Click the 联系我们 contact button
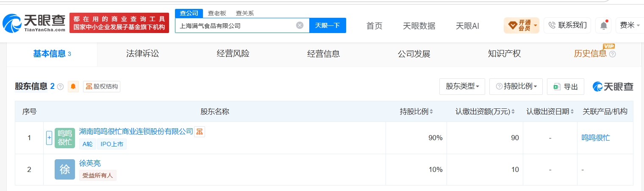This screenshot has width=644, height=191. click(568, 25)
